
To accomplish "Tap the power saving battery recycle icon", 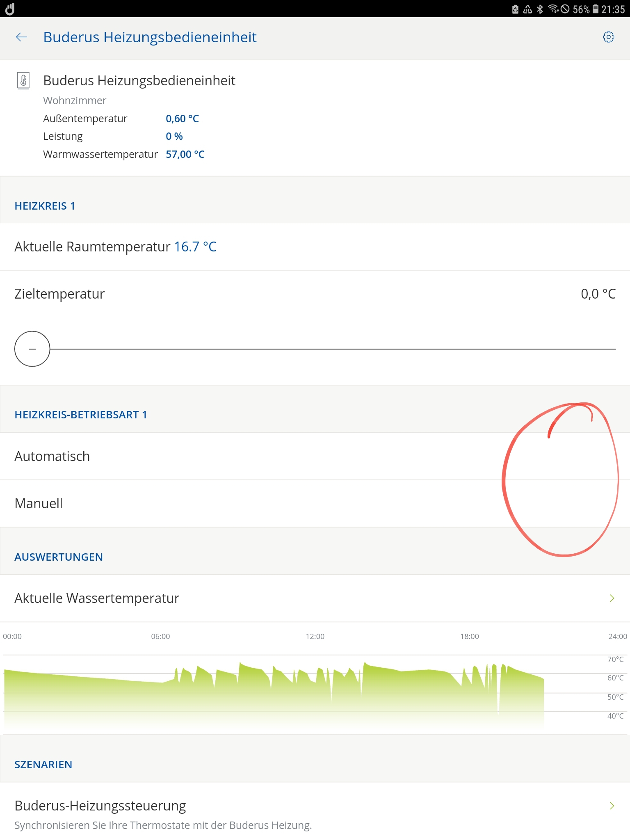I will coord(516,9).
